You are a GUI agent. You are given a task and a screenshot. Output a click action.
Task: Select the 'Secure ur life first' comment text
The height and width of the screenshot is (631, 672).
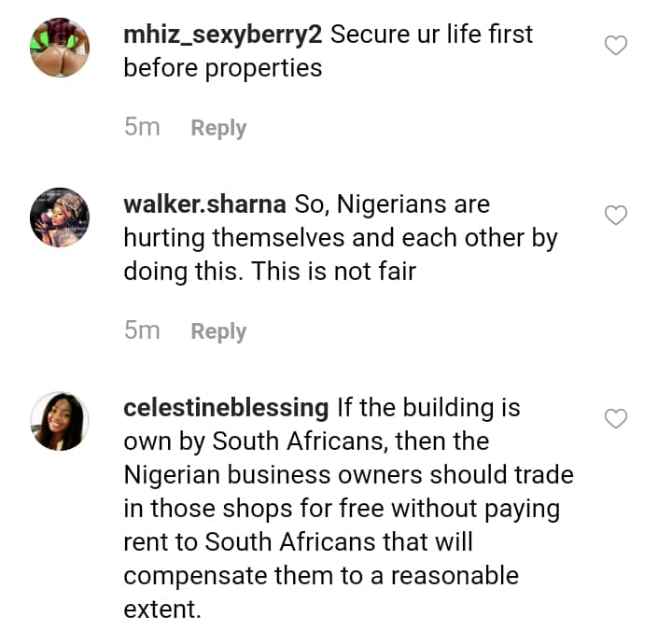pyautogui.click(x=432, y=35)
